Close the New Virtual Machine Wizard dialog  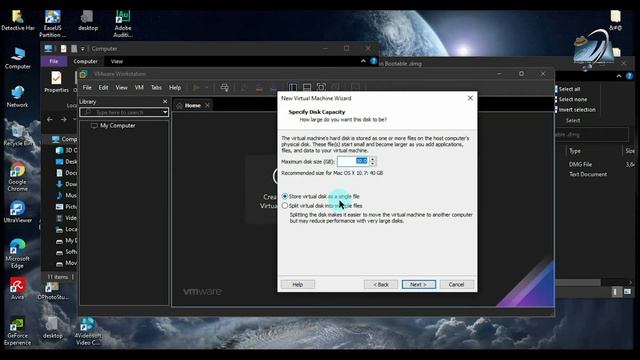click(470, 98)
